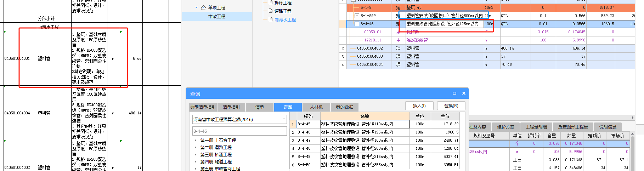The image size is (644, 171).
Task: Maximize the 查询 dialog
Action: [x=454, y=93]
